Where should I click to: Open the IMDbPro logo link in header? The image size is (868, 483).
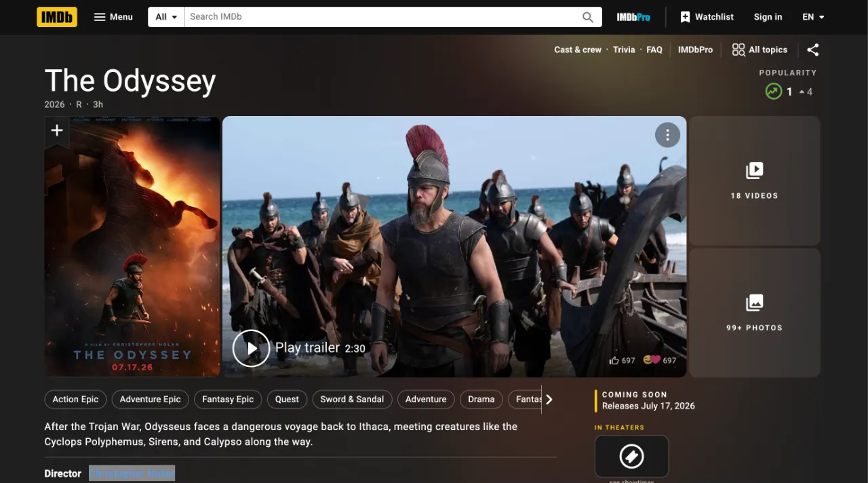pyautogui.click(x=633, y=17)
